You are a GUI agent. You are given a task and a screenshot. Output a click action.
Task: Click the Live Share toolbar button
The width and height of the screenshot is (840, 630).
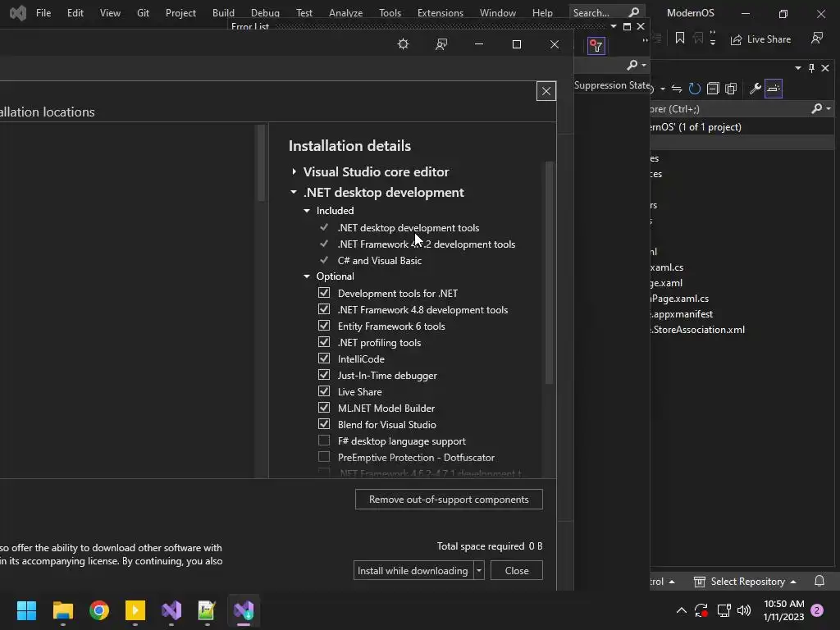(x=760, y=39)
